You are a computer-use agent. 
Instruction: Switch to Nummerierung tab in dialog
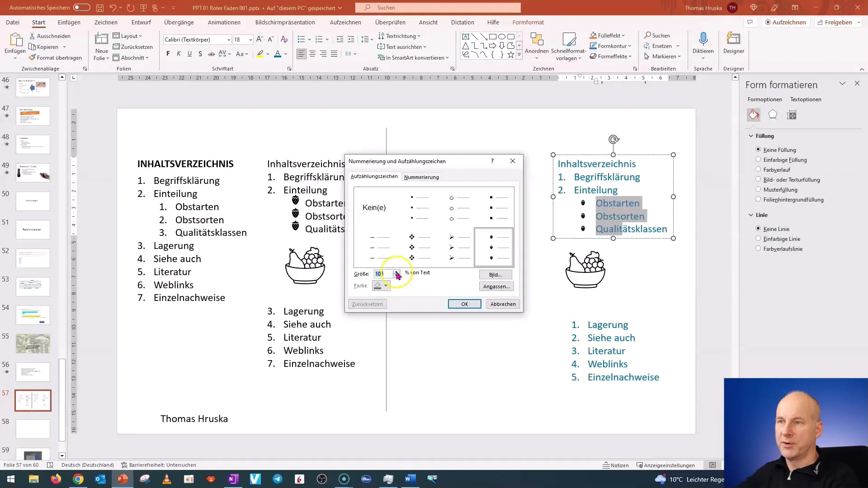pyautogui.click(x=421, y=177)
